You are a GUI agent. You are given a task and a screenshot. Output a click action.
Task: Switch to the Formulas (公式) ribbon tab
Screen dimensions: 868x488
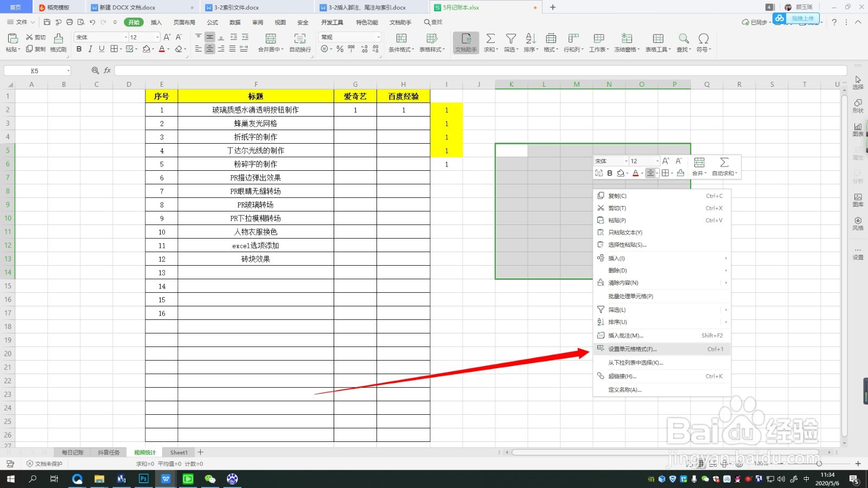tap(213, 22)
